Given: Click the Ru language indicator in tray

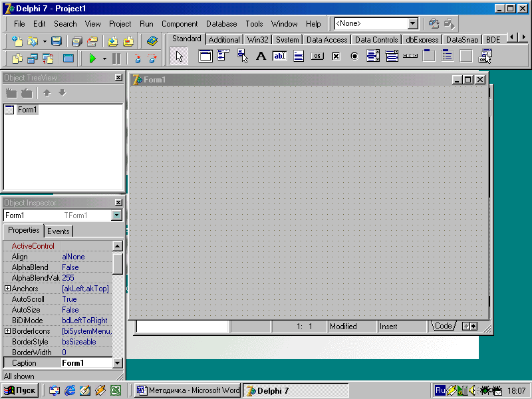Looking at the screenshot, I should [440, 390].
